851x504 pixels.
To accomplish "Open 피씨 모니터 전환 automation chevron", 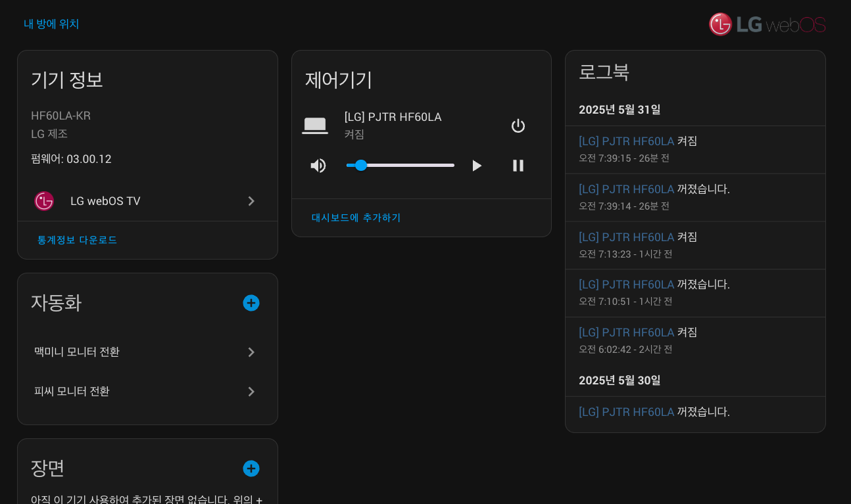I will pyautogui.click(x=251, y=392).
